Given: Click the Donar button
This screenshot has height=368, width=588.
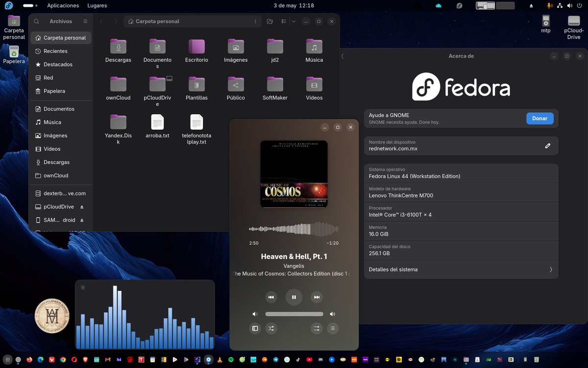Looking at the screenshot, I should (539, 118).
